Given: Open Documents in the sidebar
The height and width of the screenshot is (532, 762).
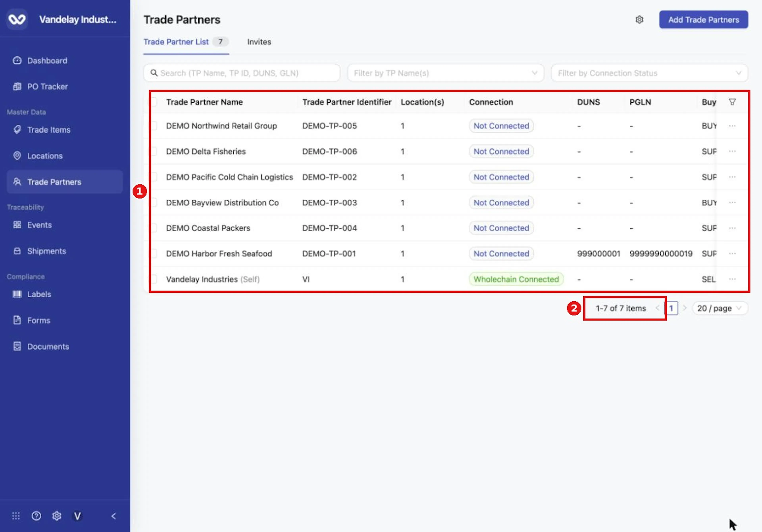Looking at the screenshot, I should click(x=48, y=347).
